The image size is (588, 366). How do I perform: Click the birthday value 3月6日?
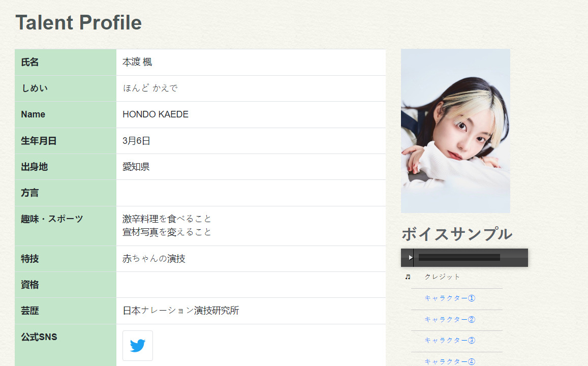pyautogui.click(x=136, y=141)
